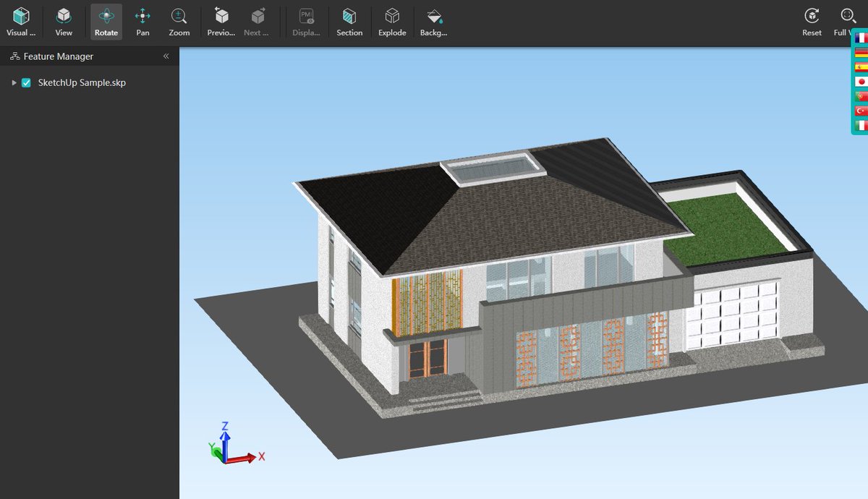Click the Full View magnifier icon

tap(848, 16)
